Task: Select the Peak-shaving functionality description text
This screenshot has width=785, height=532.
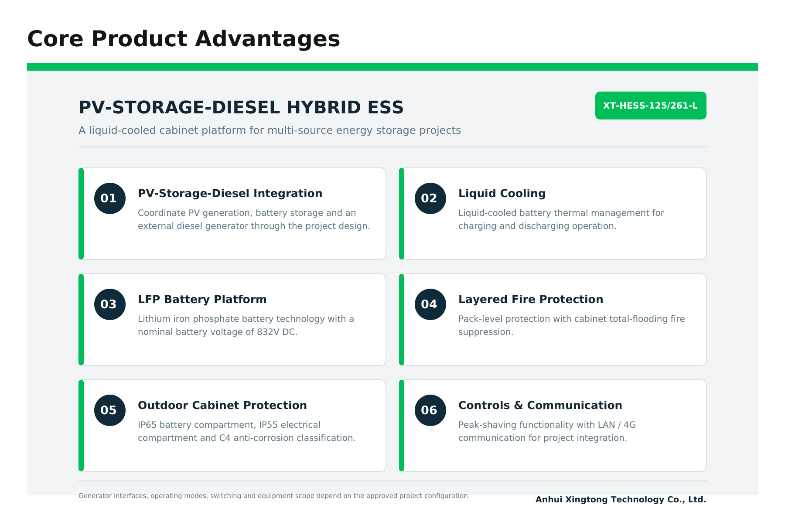Action: pyautogui.click(x=547, y=431)
